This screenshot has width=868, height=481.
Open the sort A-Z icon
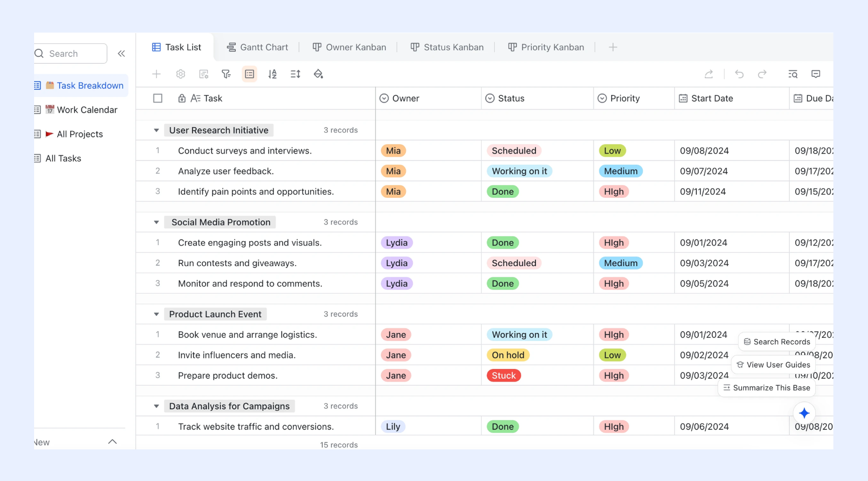point(272,74)
